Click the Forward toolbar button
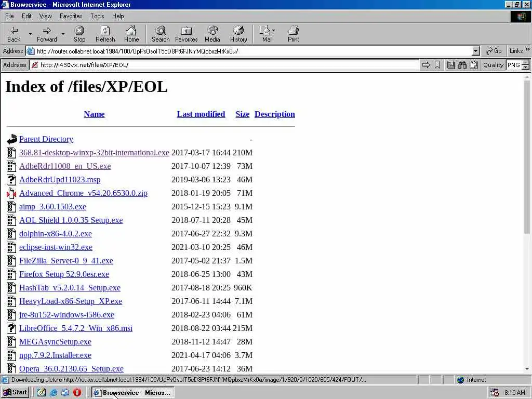 pyautogui.click(x=47, y=34)
